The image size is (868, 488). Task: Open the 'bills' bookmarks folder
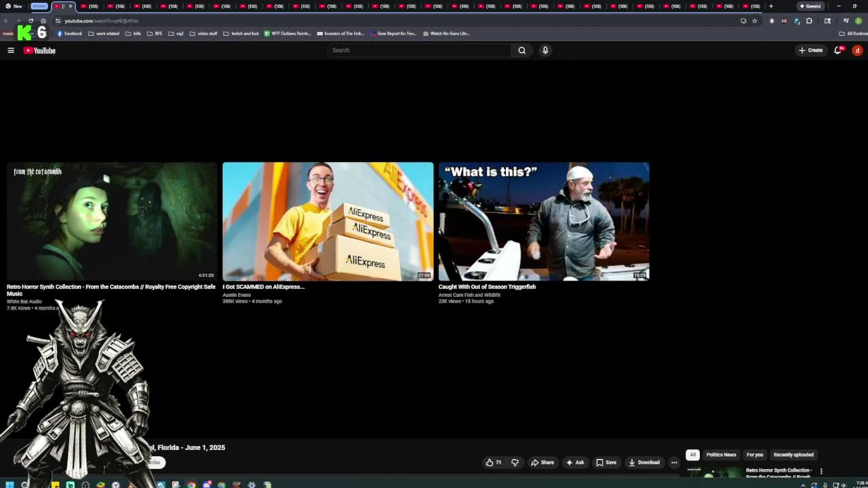point(133,33)
